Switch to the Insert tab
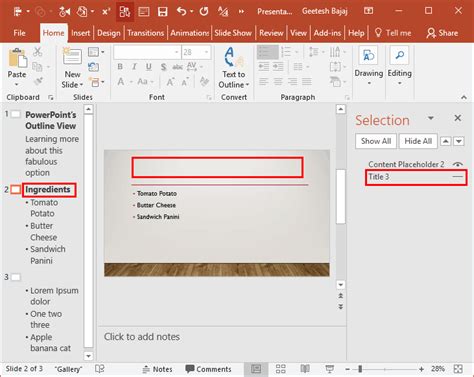The height and width of the screenshot is (377, 474). [80, 33]
